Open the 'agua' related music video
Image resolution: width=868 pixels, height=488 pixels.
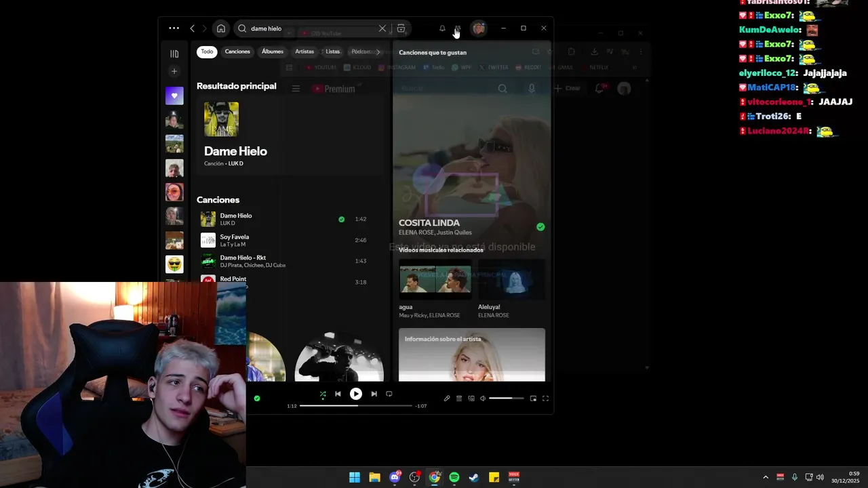click(435, 288)
